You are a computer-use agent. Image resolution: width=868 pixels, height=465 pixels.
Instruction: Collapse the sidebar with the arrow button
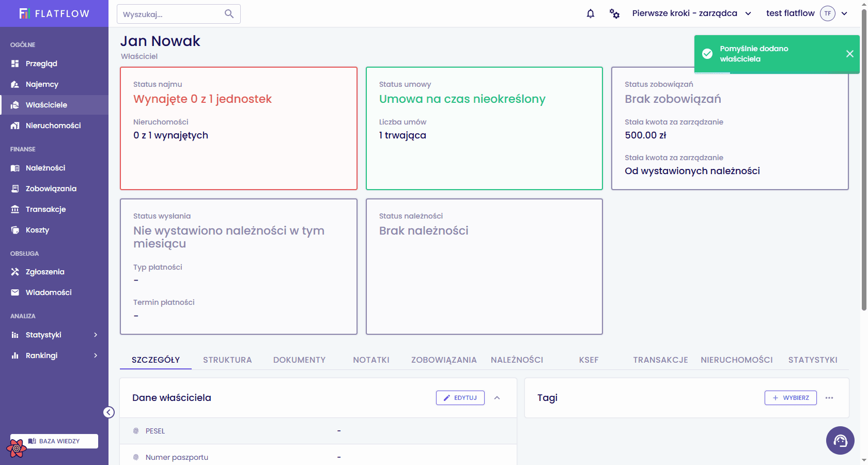(x=109, y=412)
